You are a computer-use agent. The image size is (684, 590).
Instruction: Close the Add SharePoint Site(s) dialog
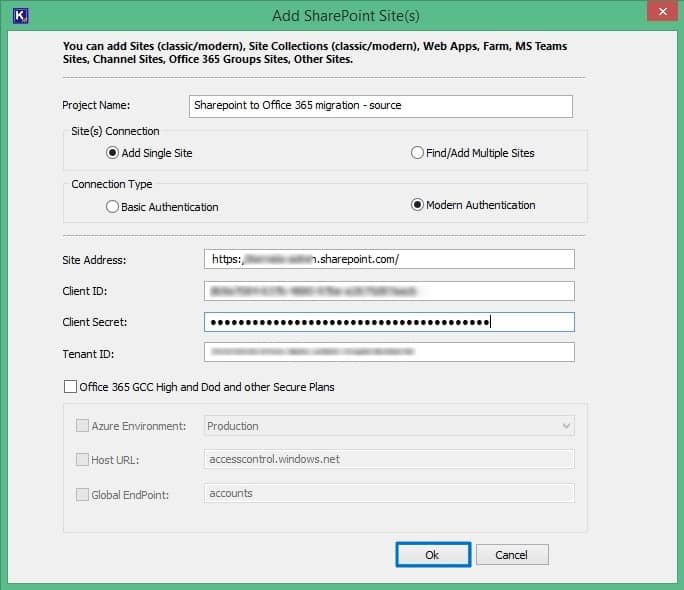(657, 14)
